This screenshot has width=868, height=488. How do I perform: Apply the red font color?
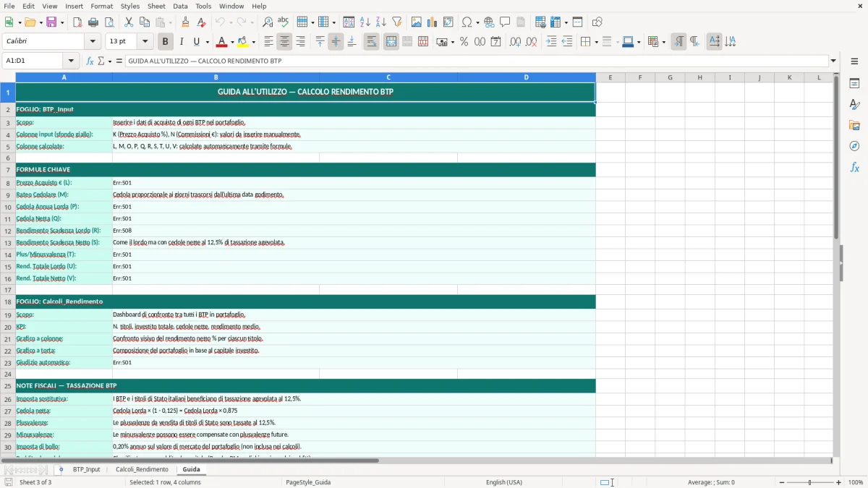coord(222,42)
